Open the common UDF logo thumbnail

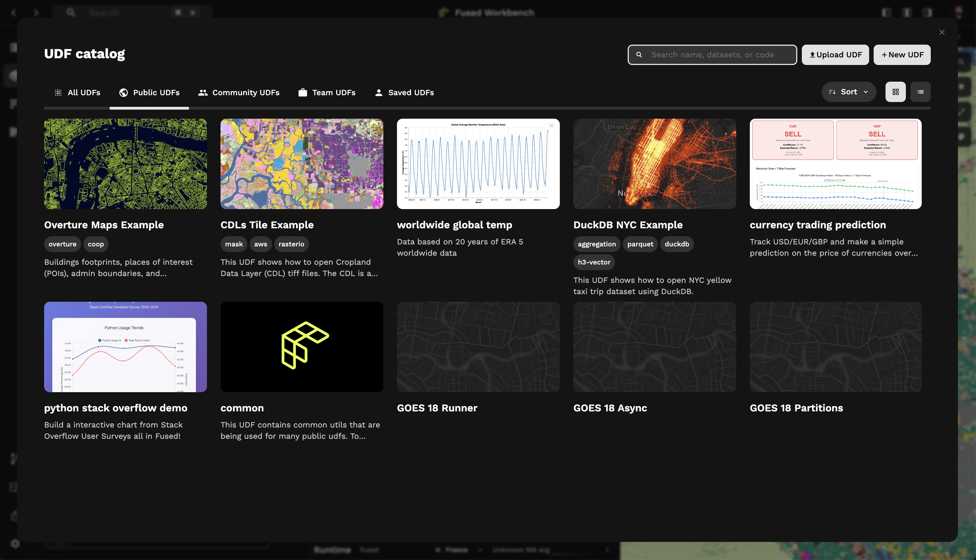(x=302, y=347)
